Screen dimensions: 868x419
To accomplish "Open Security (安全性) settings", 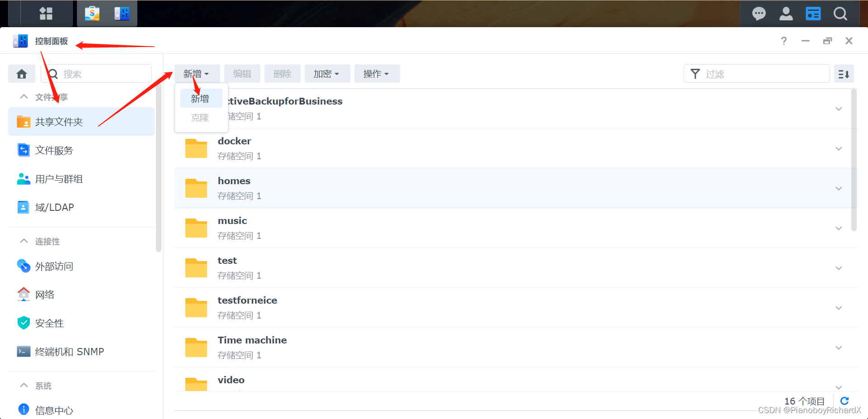I will point(81,323).
